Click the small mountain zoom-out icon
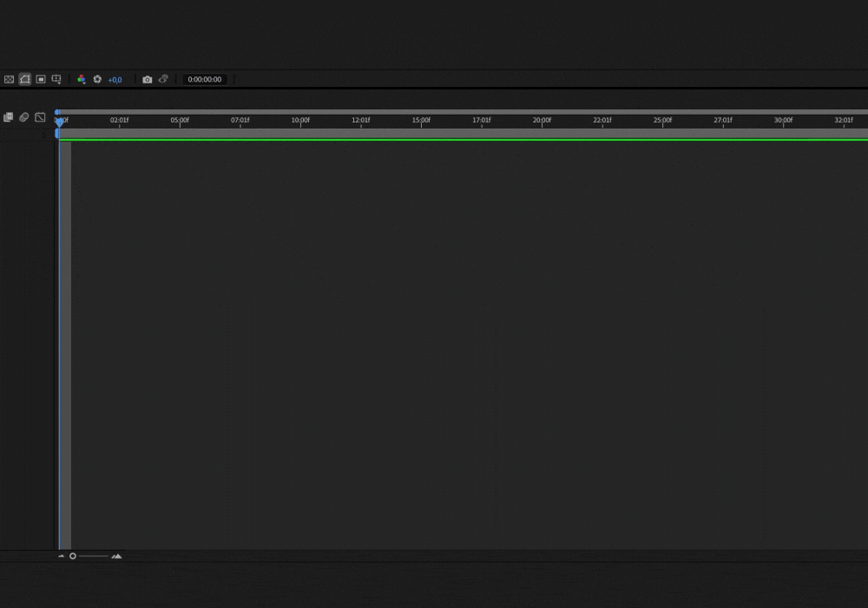This screenshot has width=868, height=608. pos(62,556)
